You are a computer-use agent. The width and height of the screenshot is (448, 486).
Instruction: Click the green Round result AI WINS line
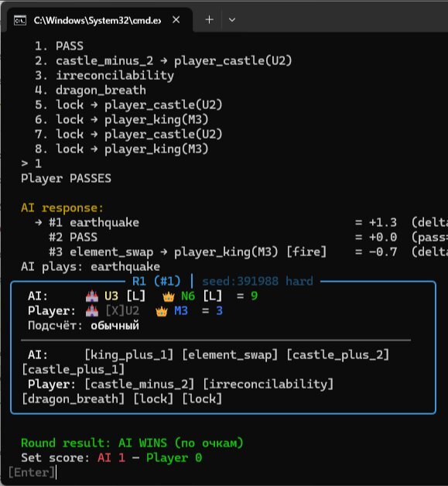pos(132,443)
